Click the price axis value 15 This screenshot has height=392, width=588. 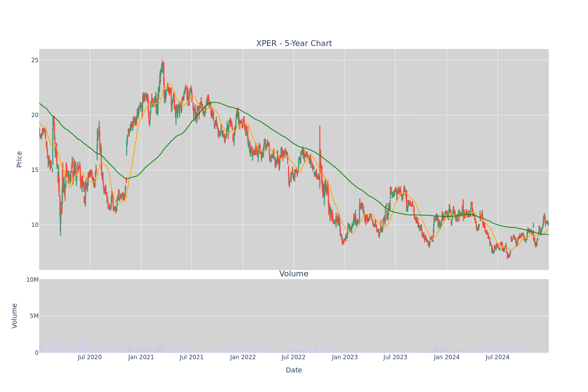35,170
